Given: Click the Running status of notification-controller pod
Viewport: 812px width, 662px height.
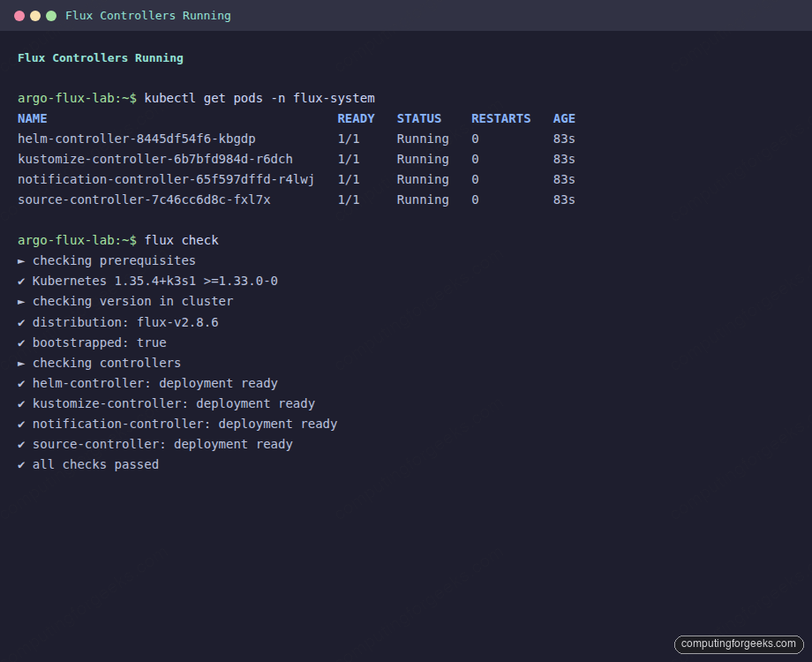Looking at the screenshot, I should coord(423,179).
